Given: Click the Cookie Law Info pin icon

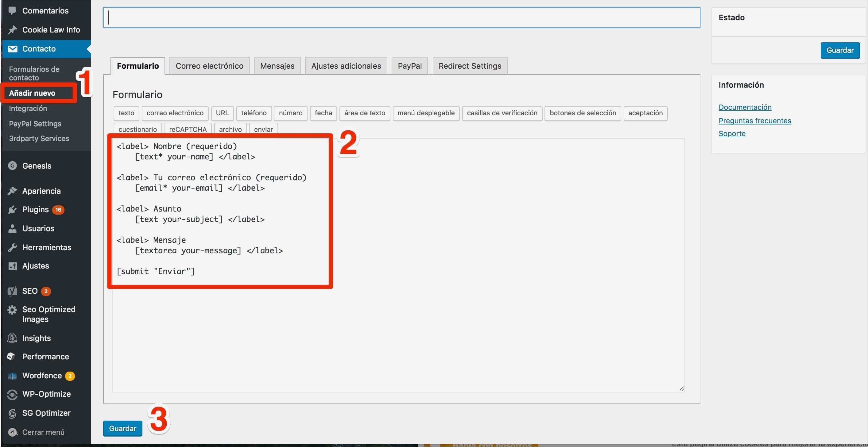Looking at the screenshot, I should (x=13, y=30).
